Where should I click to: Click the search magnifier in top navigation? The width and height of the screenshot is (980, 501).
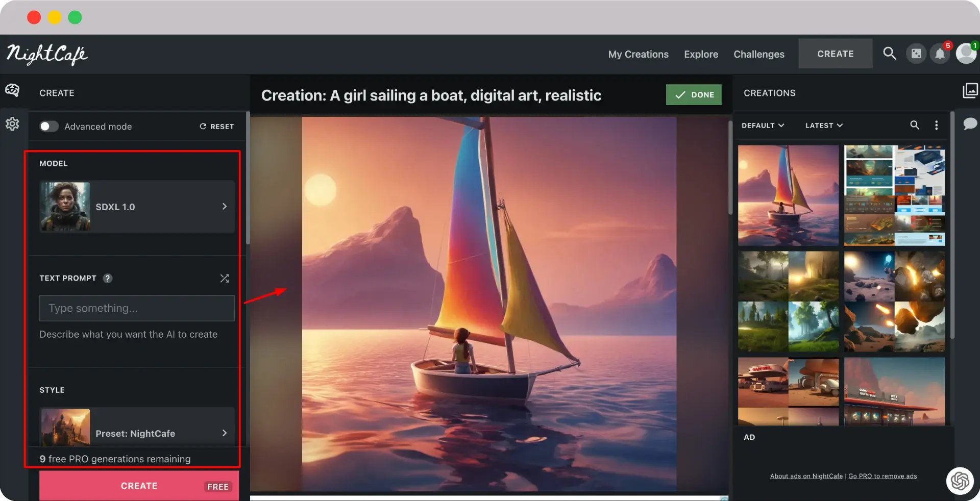tap(889, 54)
